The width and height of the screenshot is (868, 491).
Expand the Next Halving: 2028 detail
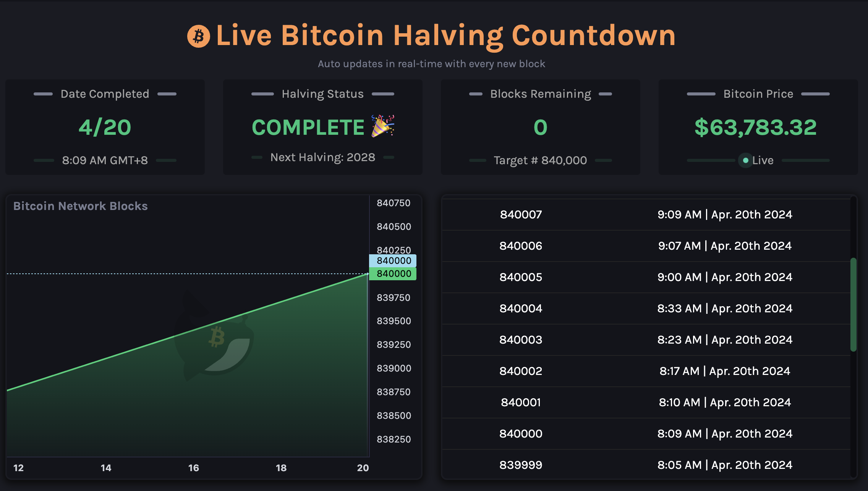[322, 157]
